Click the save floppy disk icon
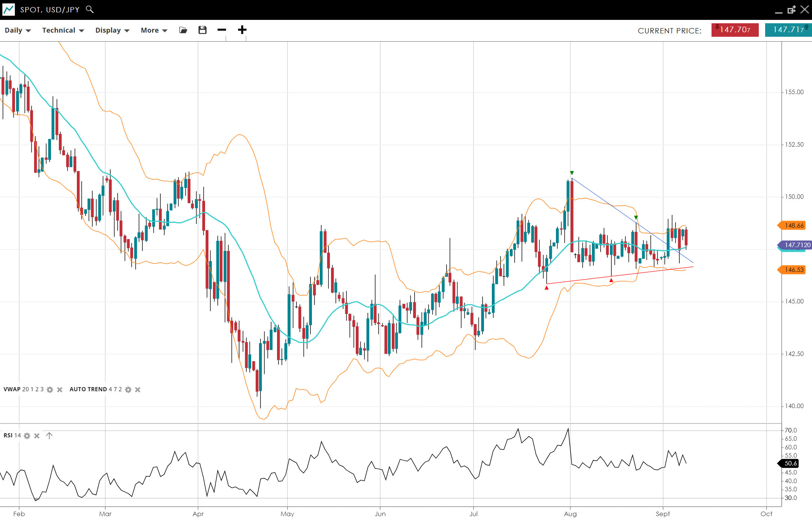 pyautogui.click(x=202, y=30)
